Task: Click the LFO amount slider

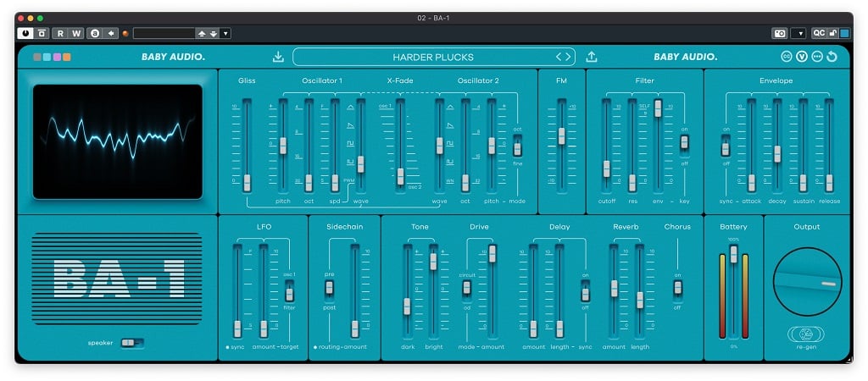Action: pyautogui.click(x=264, y=329)
